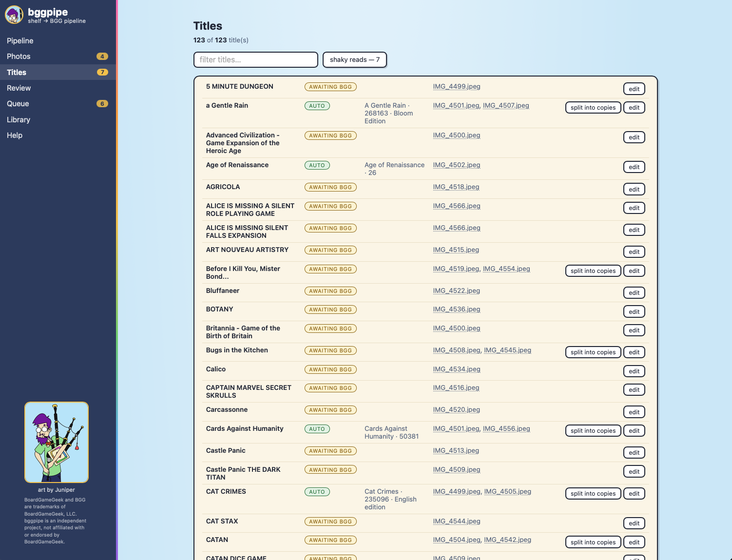Edit Britannia - Game of the Birth of Britain
Screen dimensions: 732x560
coord(634,330)
